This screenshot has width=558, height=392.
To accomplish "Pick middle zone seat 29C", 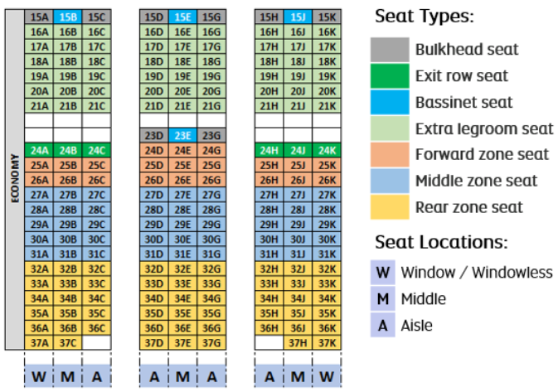I will [96, 225].
